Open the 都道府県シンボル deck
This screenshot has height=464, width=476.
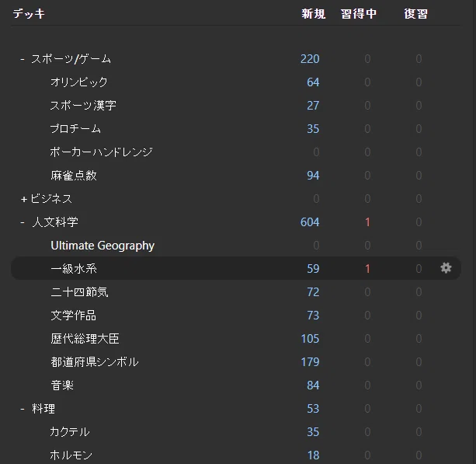pos(95,362)
